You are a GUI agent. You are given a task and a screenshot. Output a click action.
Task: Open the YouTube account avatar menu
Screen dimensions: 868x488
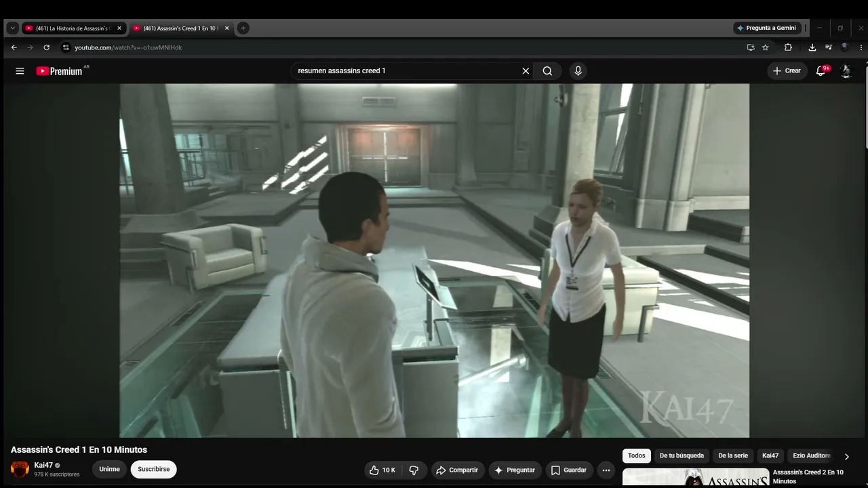(x=846, y=70)
